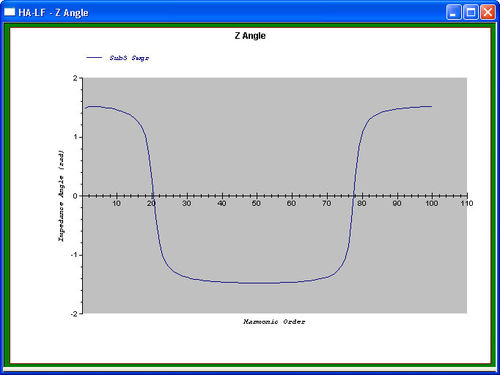Image resolution: width=500 pixels, height=375 pixels.
Task: Click the x-axis label 30
Action: click(x=187, y=203)
